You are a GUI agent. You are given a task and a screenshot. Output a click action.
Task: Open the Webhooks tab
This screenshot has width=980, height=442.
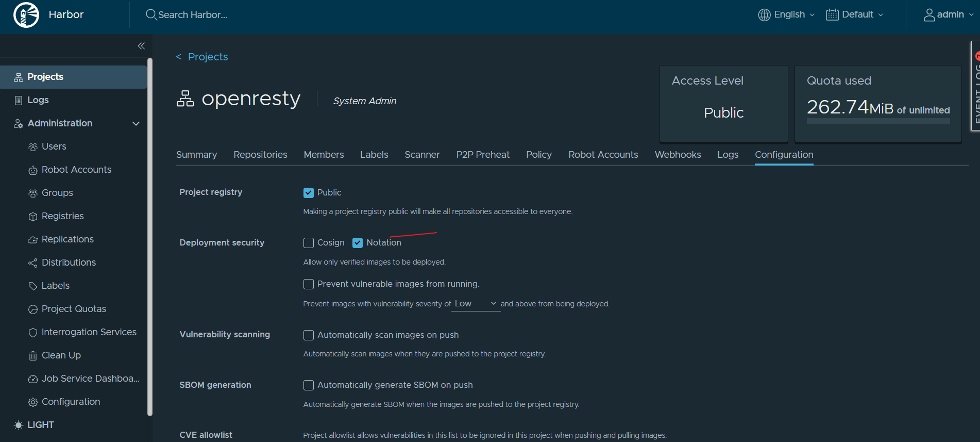coord(678,155)
